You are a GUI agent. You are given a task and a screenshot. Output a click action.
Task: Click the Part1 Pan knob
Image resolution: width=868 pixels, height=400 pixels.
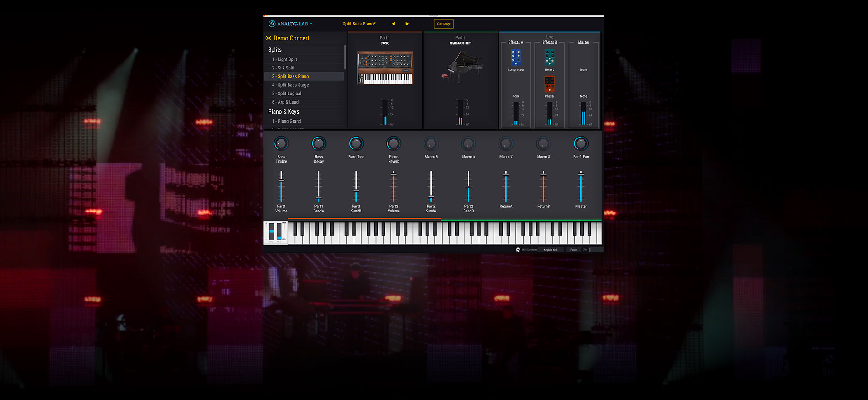(581, 143)
